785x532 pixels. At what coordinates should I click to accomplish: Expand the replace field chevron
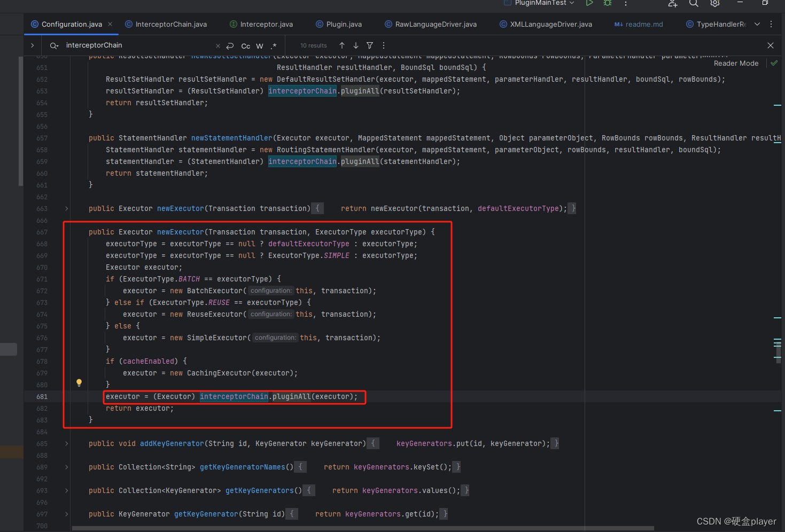coord(33,45)
